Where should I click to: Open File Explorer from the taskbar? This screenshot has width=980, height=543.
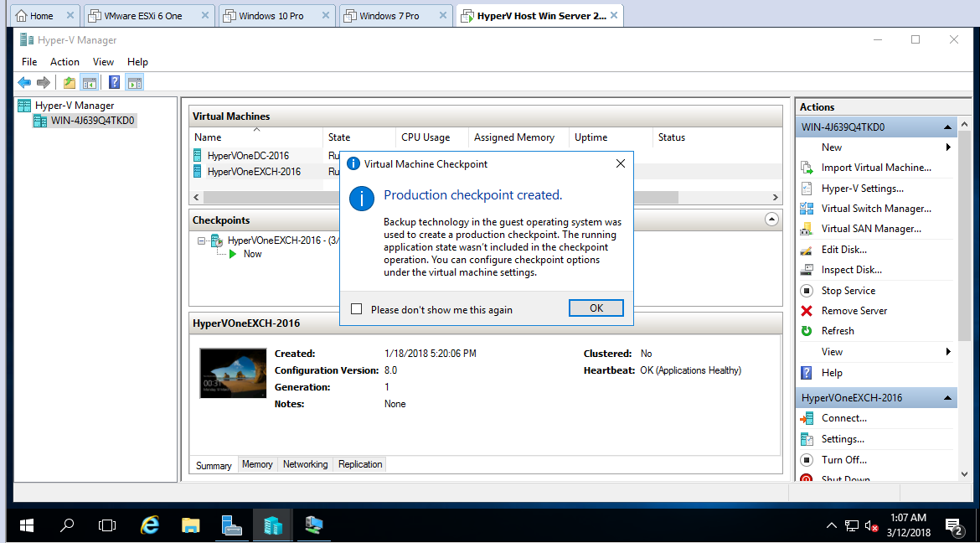pyautogui.click(x=190, y=525)
